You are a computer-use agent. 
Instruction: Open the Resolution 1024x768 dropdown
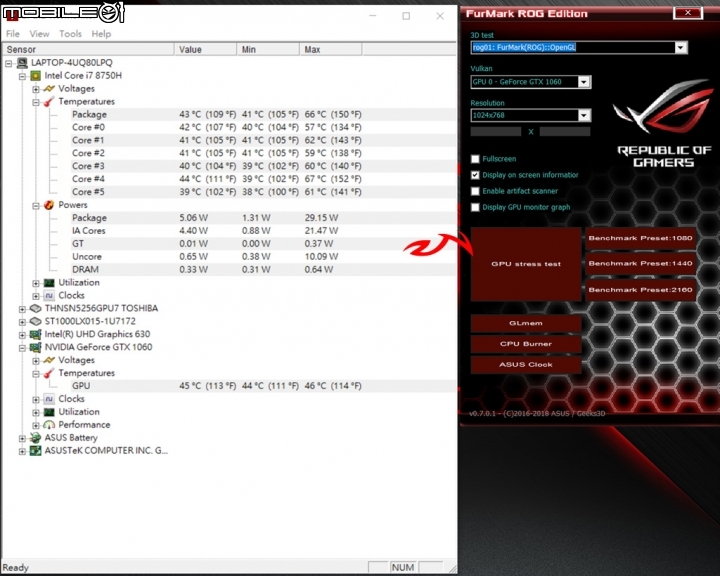[584, 115]
